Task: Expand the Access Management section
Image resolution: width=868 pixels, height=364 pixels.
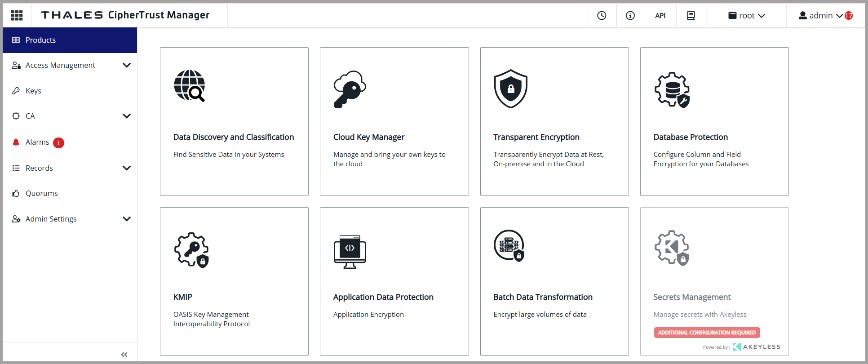Action: click(x=126, y=65)
